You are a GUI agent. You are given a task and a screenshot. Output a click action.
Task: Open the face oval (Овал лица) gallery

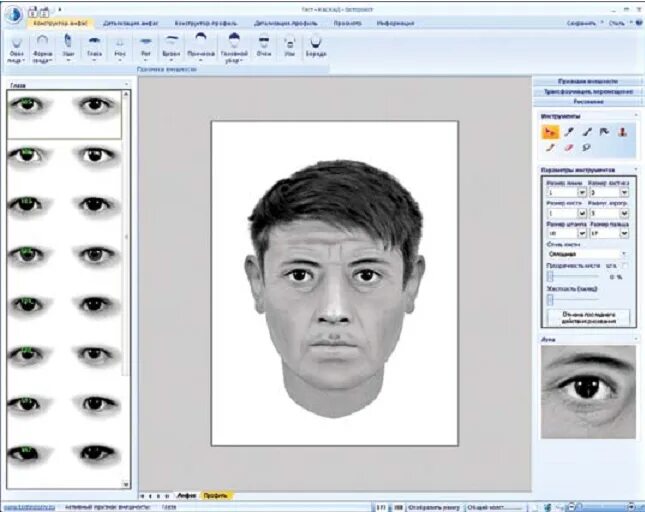16,49
